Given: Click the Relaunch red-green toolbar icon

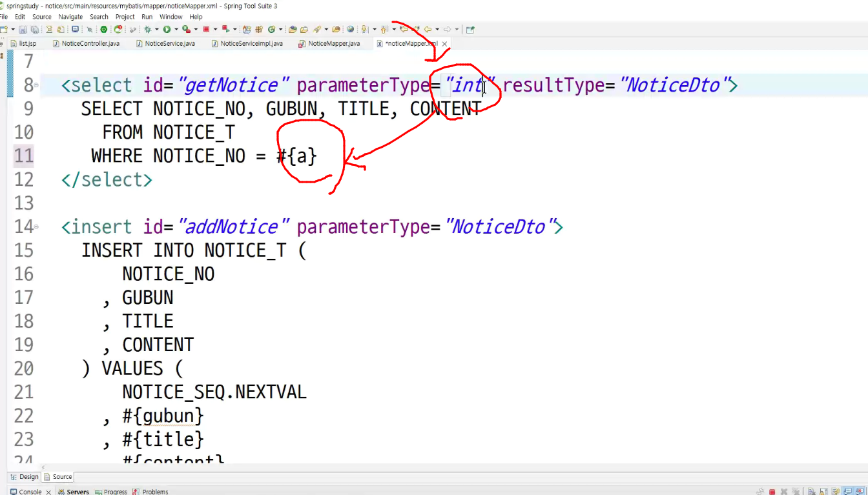Looking at the screenshot, I should tap(225, 29).
